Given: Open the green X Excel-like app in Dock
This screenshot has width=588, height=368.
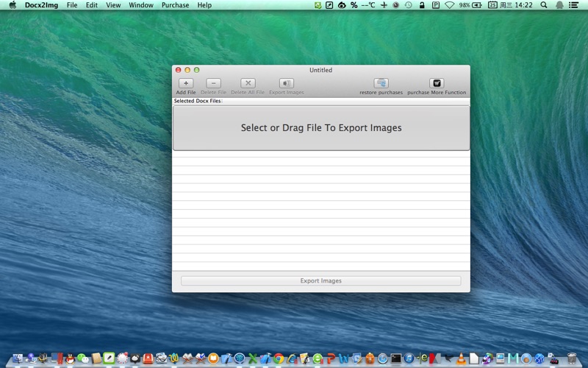Looking at the screenshot, I should pyautogui.click(x=253, y=358).
